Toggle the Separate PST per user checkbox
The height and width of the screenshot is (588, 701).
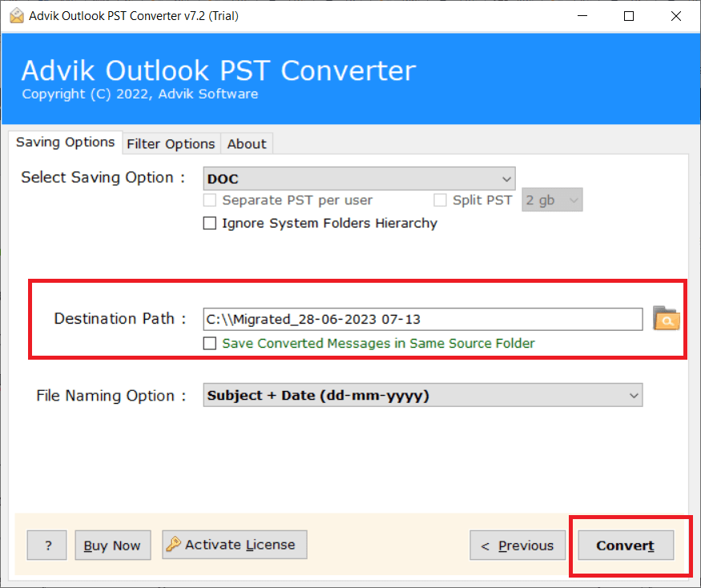(210, 200)
